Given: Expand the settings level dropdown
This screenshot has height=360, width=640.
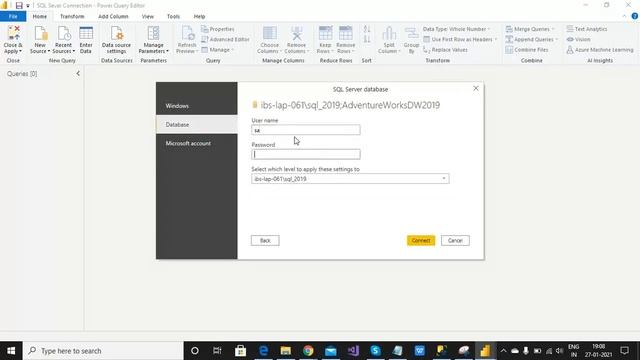Looking at the screenshot, I should pos(444,179).
